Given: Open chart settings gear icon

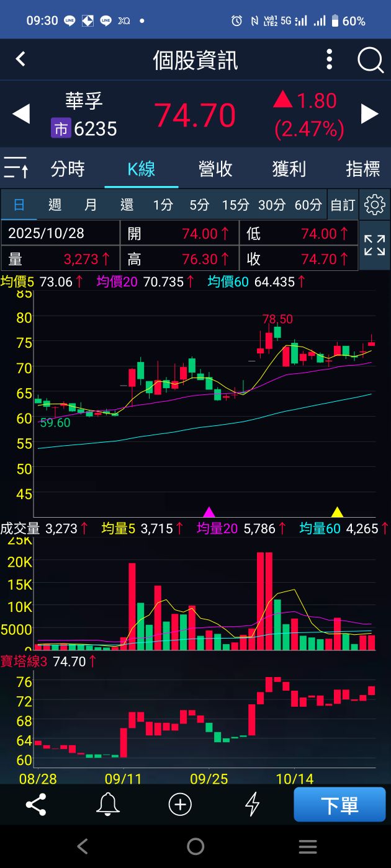Looking at the screenshot, I should (x=374, y=205).
